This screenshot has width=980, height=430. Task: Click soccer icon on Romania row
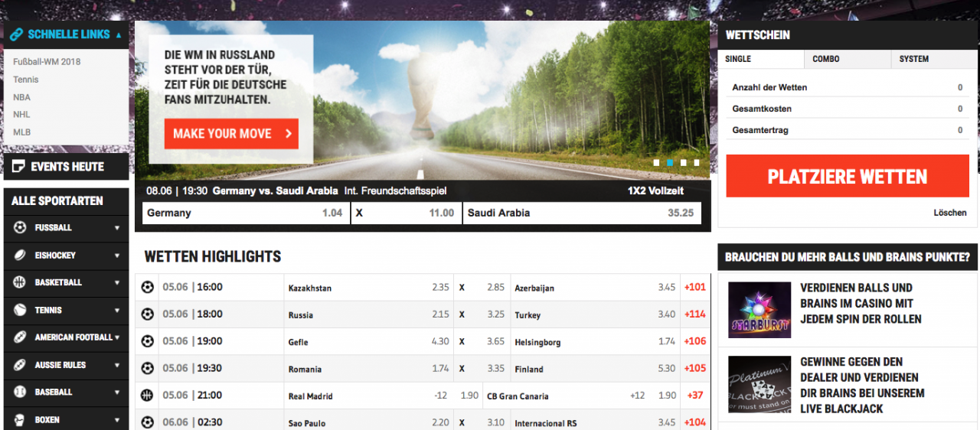[x=148, y=368]
